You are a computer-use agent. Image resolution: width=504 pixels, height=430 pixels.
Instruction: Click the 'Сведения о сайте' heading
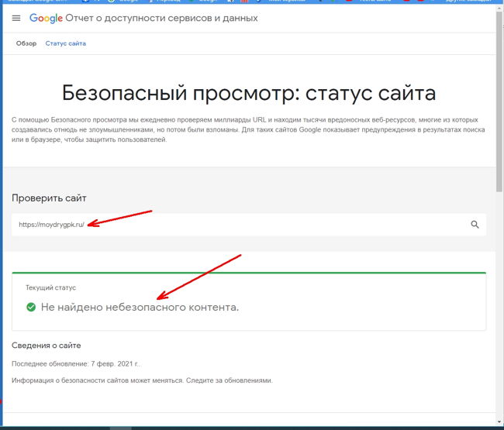[47, 346]
